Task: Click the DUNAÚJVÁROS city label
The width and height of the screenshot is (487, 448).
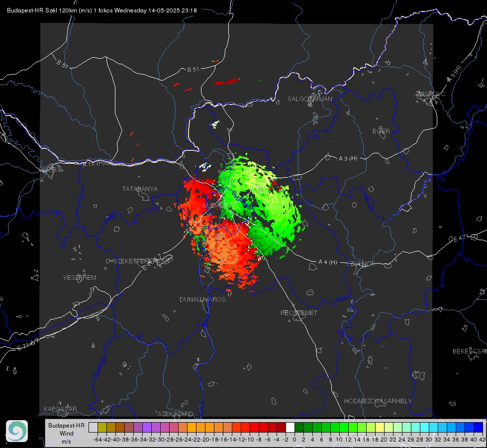Action: 202,299
